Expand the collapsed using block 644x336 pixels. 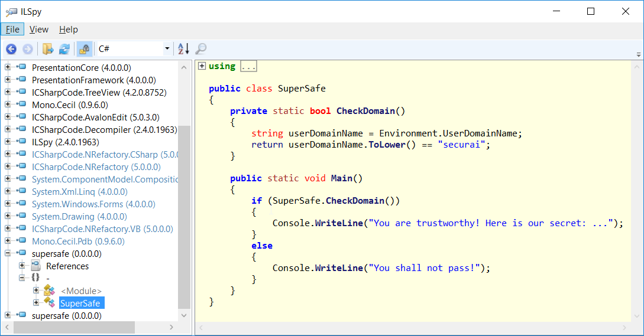[202, 66]
